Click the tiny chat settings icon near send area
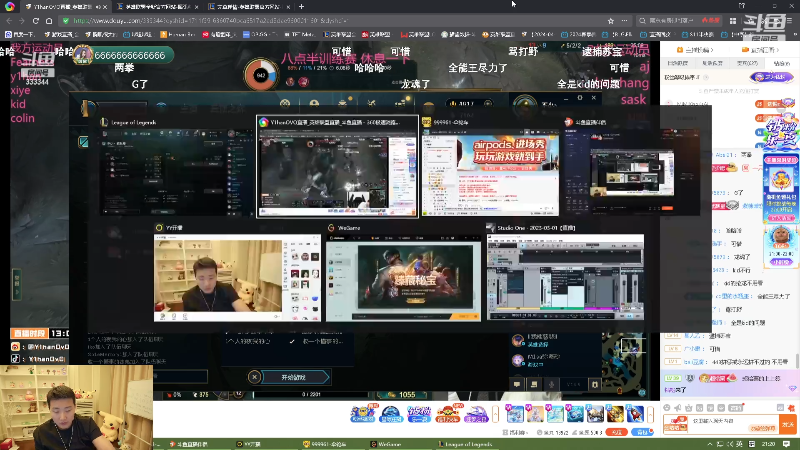 780,408
